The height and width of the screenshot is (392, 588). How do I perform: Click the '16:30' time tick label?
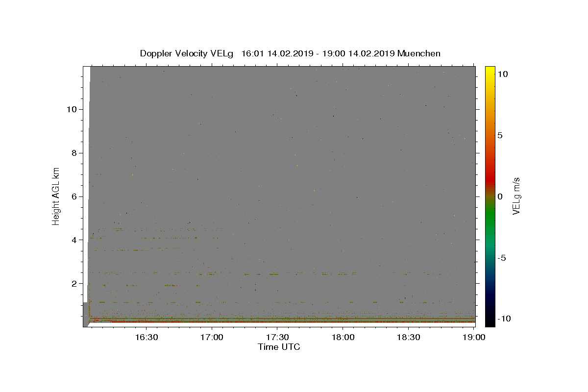coord(146,337)
